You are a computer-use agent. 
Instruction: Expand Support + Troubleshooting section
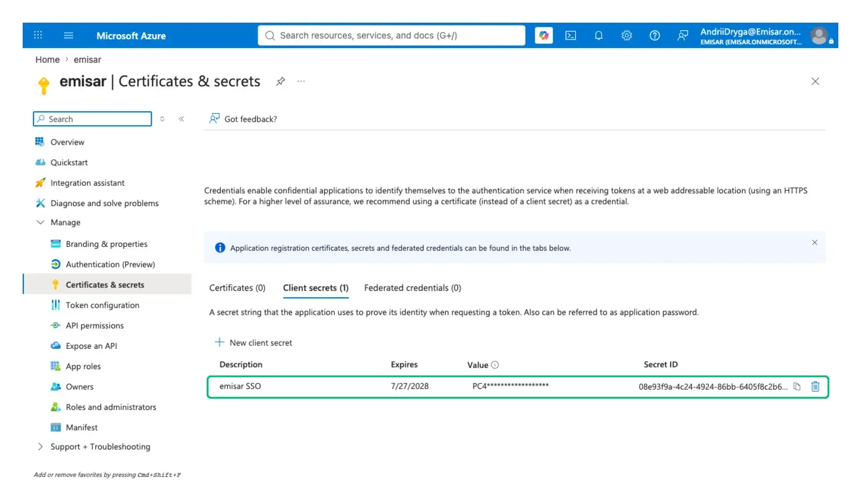coord(40,447)
